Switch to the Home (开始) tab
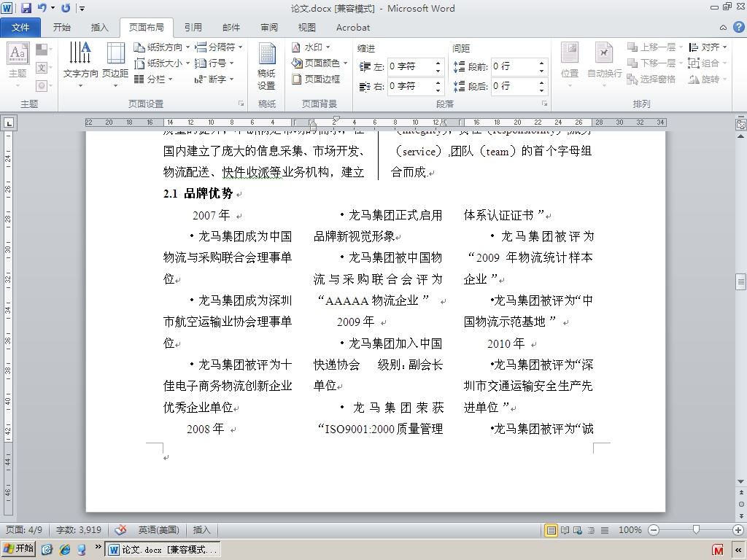The width and height of the screenshot is (747, 560). pos(62,28)
